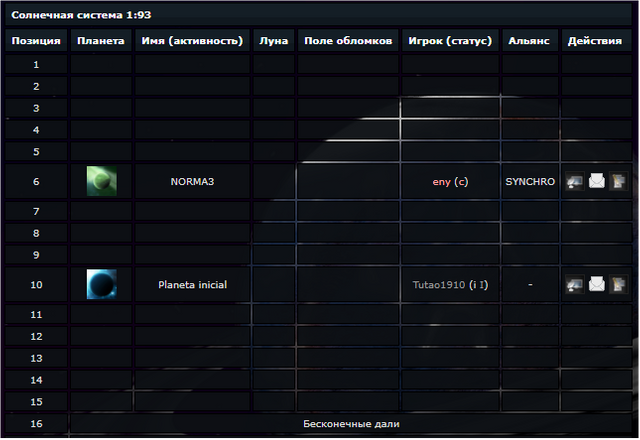
Task: Click the spy probe icon for Tutao1910
Action: [574, 284]
